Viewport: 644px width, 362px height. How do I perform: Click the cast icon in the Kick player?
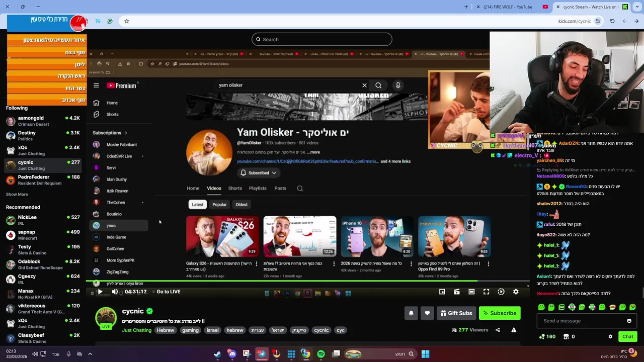click(456, 292)
